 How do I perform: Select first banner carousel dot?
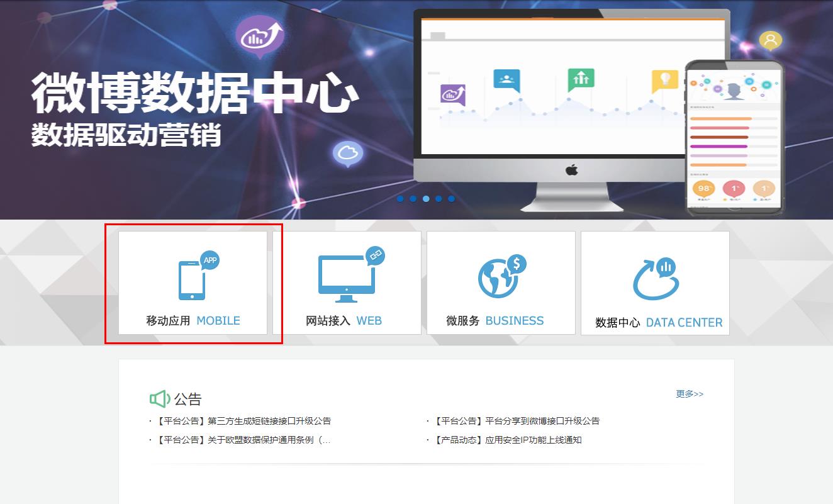(400, 199)
